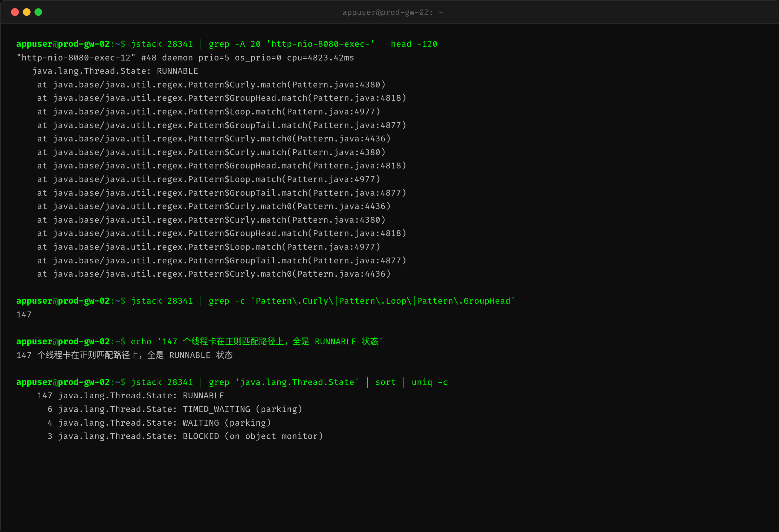Click the cpu=4823.42ms value
The image size is (779, 532).
tap(320, 58)
